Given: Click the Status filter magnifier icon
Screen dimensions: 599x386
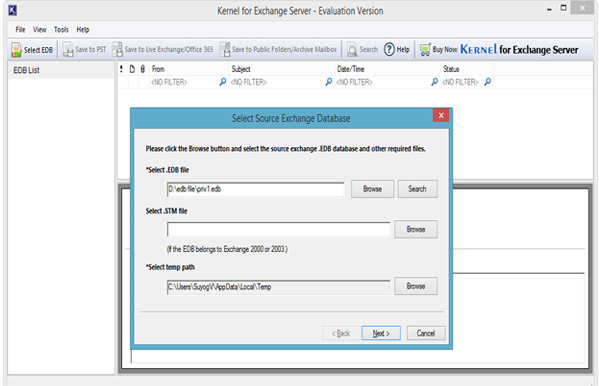Looking at the screenshot, I should coord(487,82).
